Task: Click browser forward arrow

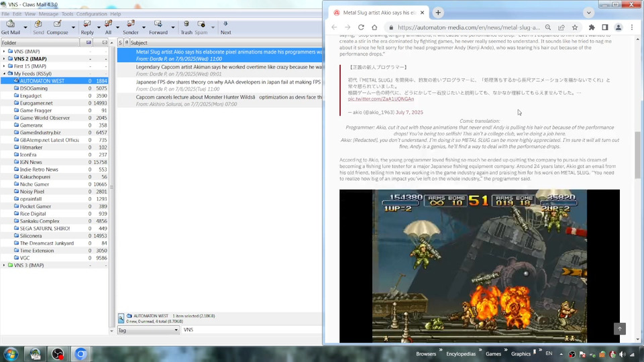Action: tap(347, 27)
